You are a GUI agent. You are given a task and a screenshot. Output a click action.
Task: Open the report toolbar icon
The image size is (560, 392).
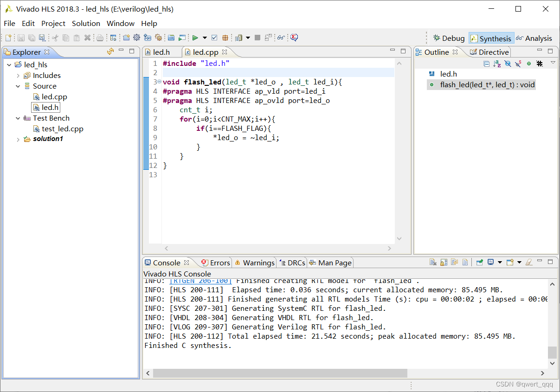point(238,38)
